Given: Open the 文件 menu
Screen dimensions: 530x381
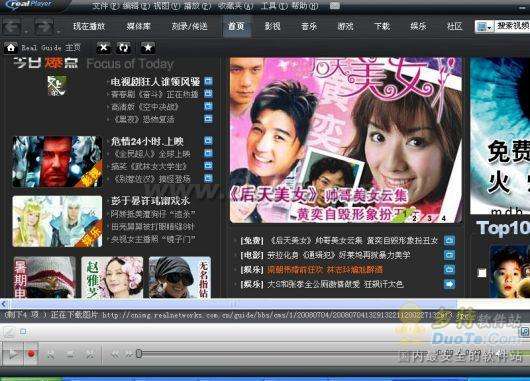Looking at the screenshot, I should pyautogui.click(x=105, y=6).
